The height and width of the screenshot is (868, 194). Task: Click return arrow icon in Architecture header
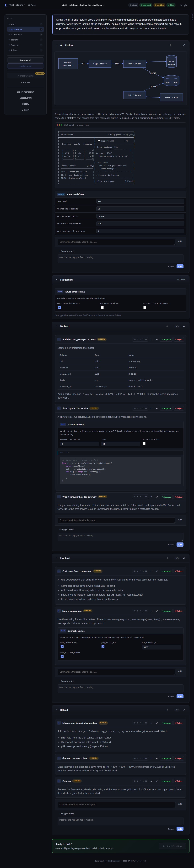(x=184, y=45)
